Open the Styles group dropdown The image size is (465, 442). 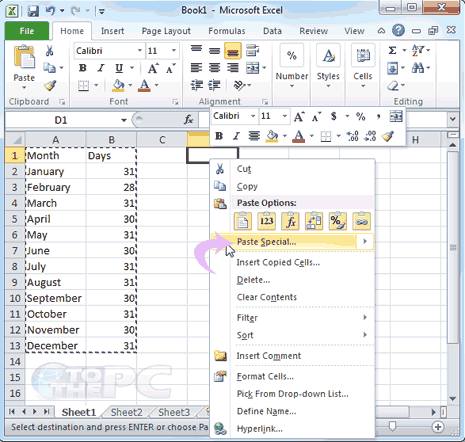pos(328,86)
